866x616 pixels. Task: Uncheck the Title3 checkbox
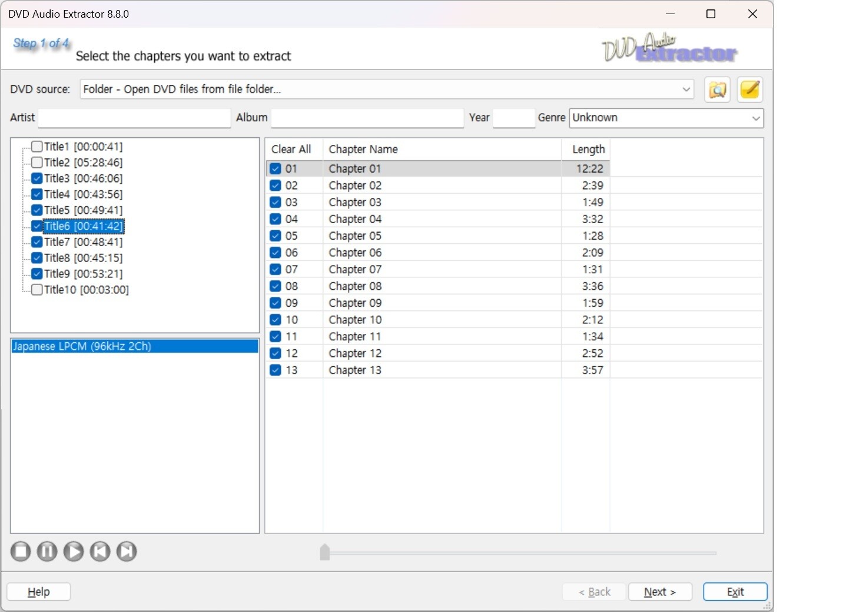pos(37,178)
